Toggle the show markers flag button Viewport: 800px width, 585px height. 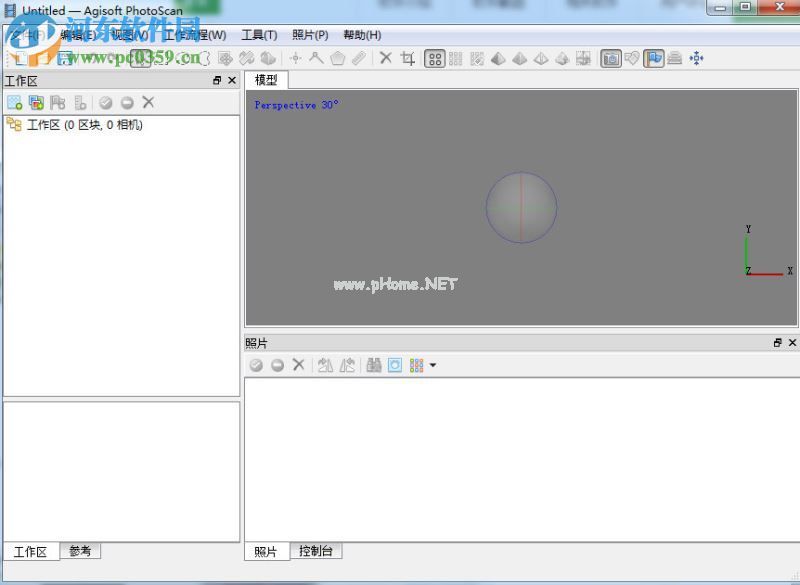click(654, 59)
